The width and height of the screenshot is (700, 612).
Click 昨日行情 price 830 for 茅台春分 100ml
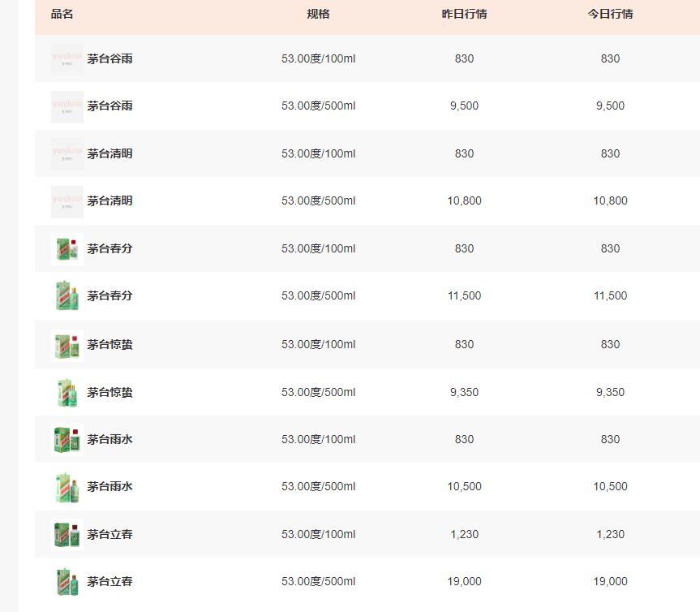click(464, 249)
